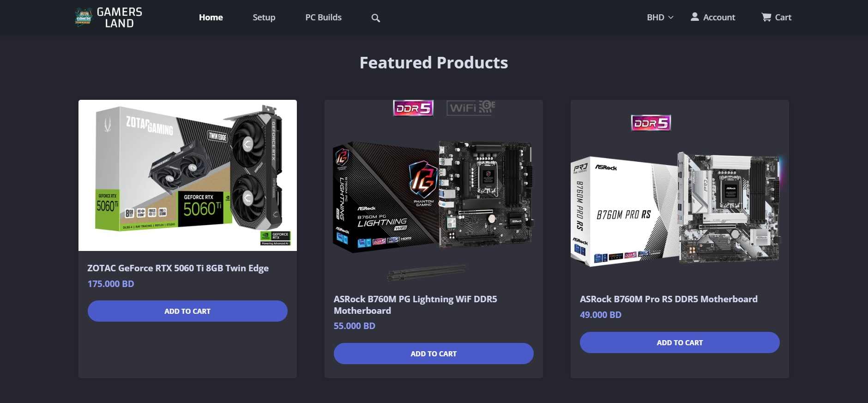The width and height of the screenshot is (868, 403).
Task: Add ASRock B760M Pro RS to cart
Action: [680, 342]
